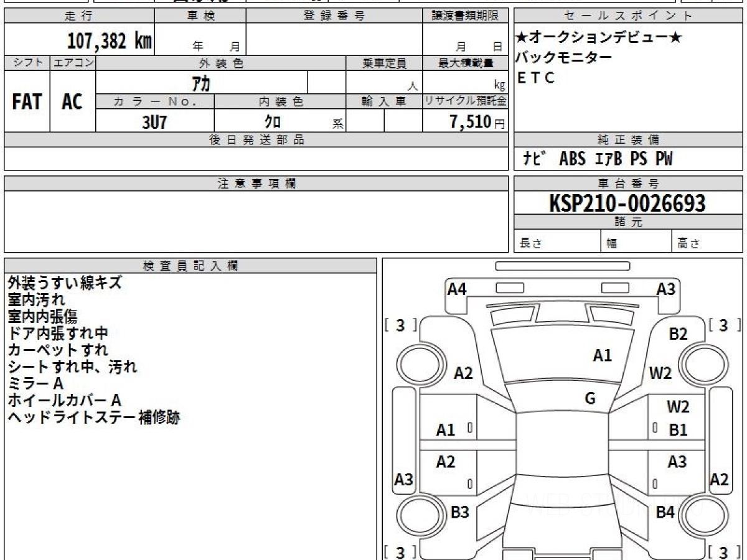Click the 純正装備 header
This screenshot has height=560, width=747.
coord(628,140)
